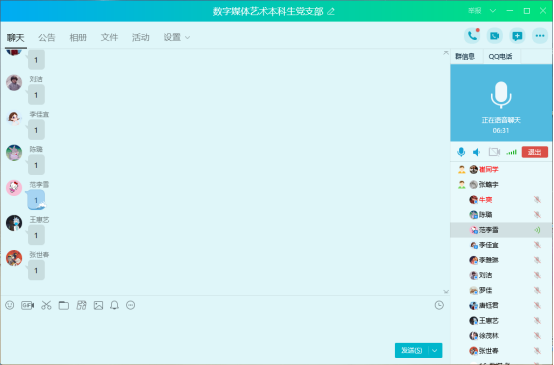This screenshot has height=365, width=554.
Task: Toggle the camera in voice chat controls
Action: pos(494,152)
